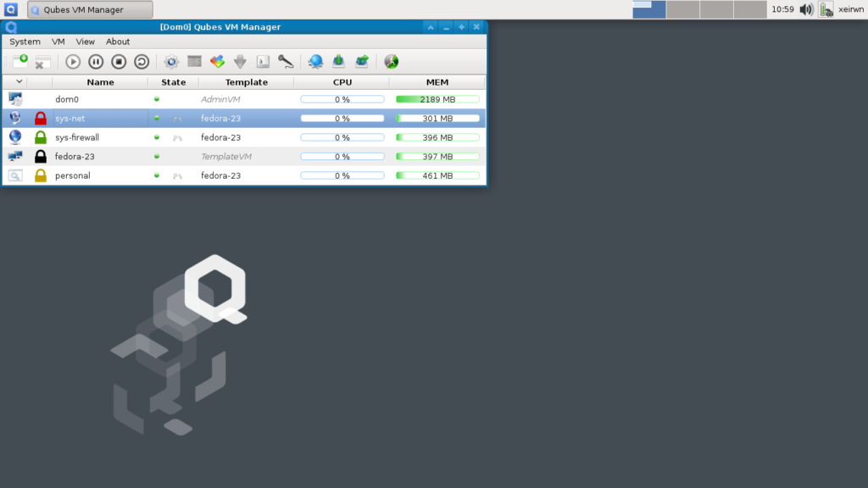Sort by the MEM column header
The width and height of the screenshot is (868, 488).
[437, 82]
